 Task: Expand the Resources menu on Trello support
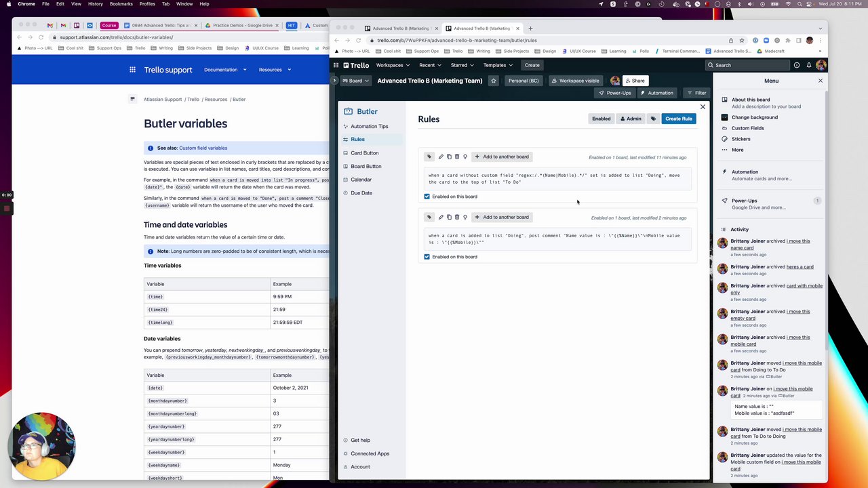[x=275, y=70]
